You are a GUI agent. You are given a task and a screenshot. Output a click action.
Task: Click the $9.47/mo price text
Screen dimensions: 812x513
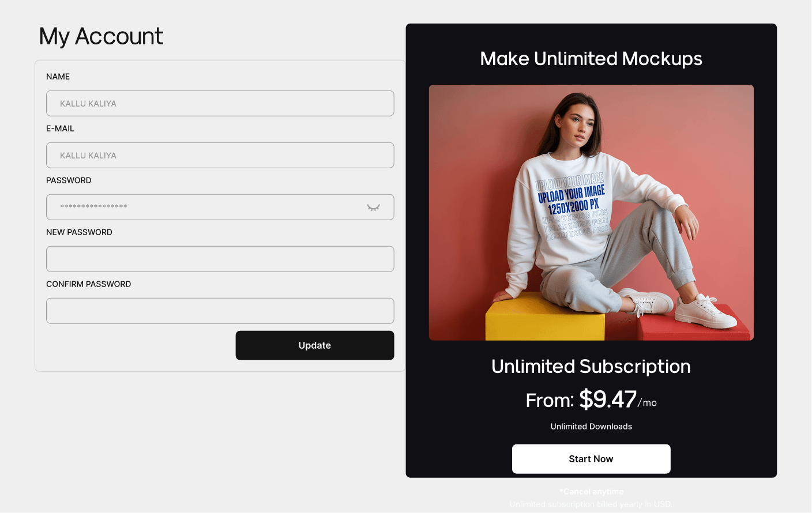click(618, 399)
